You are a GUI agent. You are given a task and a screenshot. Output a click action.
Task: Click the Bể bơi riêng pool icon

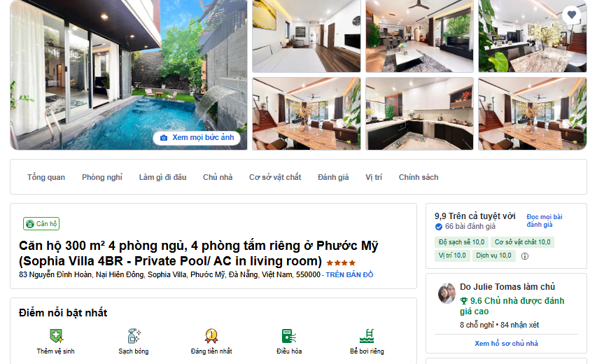pyautogui.click(x=367, y=336)
